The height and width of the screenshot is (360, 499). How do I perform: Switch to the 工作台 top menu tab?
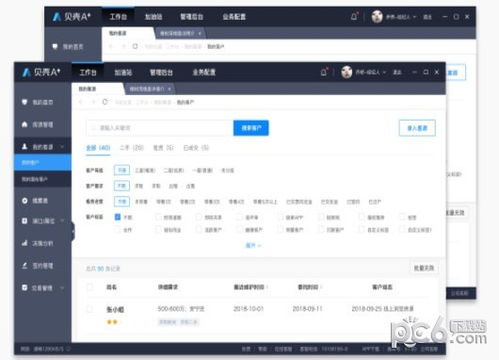coord(88,72)
